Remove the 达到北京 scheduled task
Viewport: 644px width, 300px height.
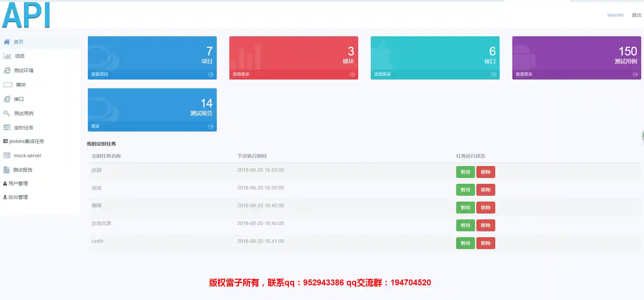tap(486, 225)
